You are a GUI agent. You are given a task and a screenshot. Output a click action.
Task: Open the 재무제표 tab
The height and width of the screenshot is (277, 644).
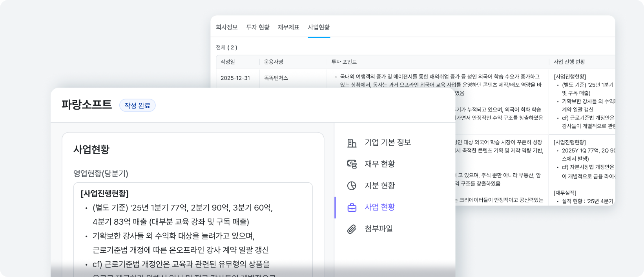pos(288,27)
